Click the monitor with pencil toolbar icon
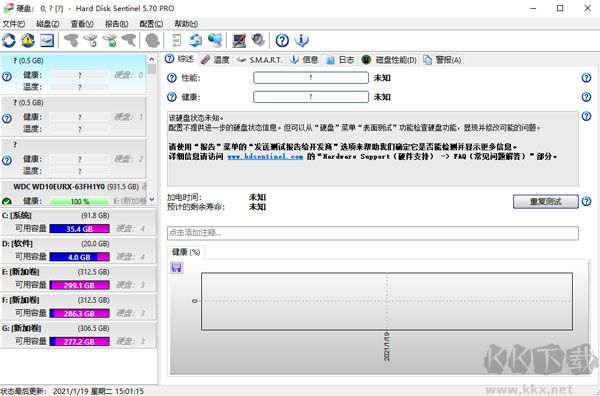Screen dimensions: 600x396 [239, 40]
